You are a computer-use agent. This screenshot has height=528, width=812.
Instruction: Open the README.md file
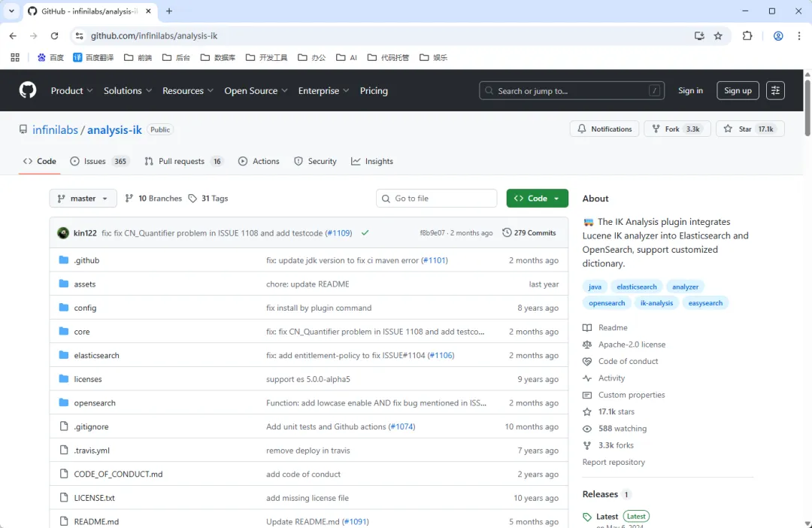(96, 521)
